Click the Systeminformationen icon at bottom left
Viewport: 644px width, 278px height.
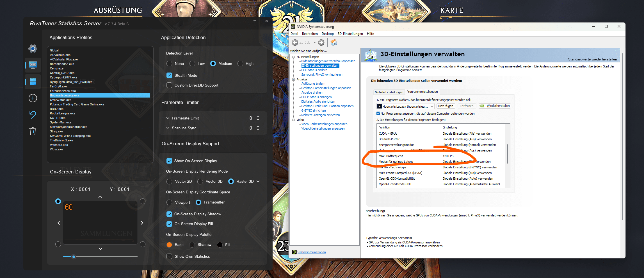pyautogui.click(x=294, y=252)
